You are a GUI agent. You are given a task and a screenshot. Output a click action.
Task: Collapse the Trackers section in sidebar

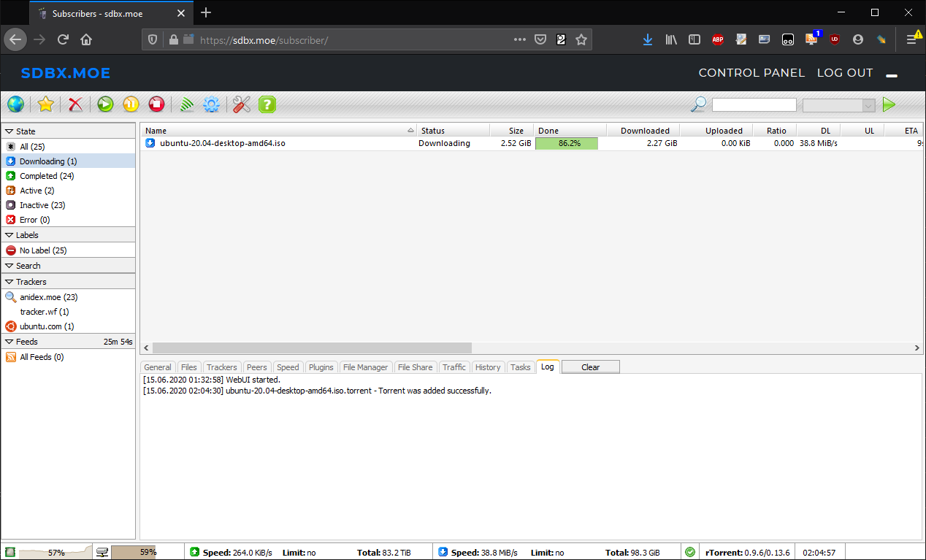68,282
